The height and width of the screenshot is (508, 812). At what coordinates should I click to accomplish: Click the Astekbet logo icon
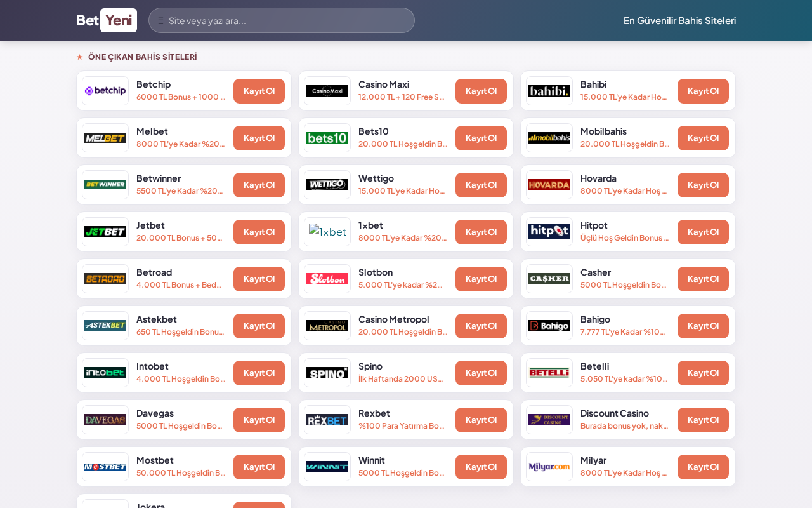pos(105,326)
